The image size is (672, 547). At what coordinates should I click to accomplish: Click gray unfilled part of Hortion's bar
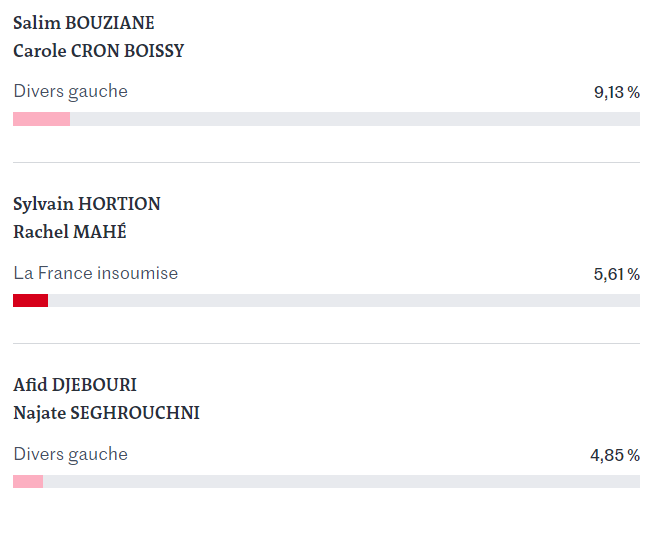pos(344,301)
